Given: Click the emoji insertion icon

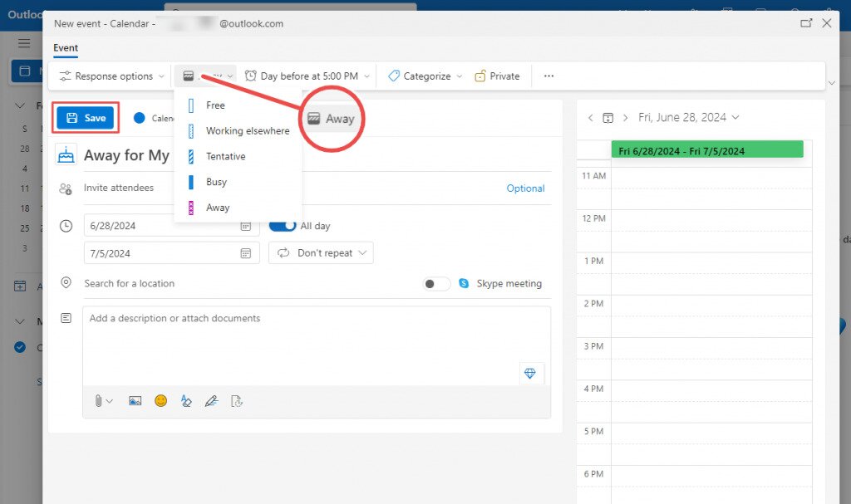Looking at the screenshot, I should pos(160,401).
